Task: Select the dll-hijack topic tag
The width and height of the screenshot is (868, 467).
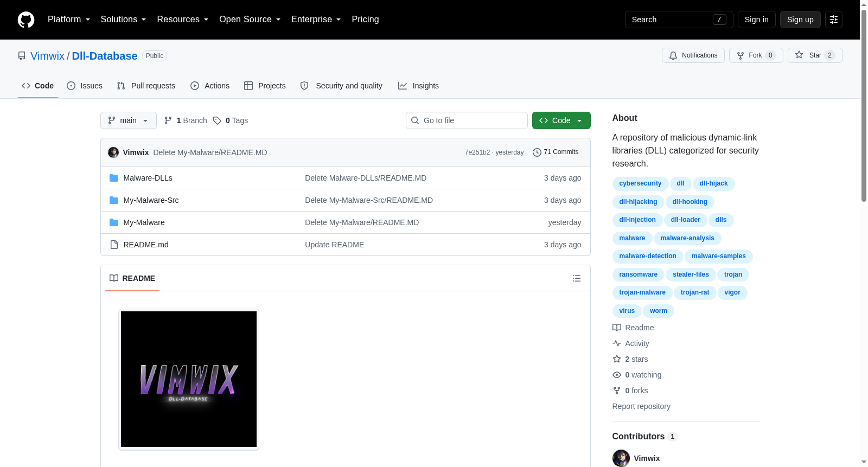Action: pos(713,183)
